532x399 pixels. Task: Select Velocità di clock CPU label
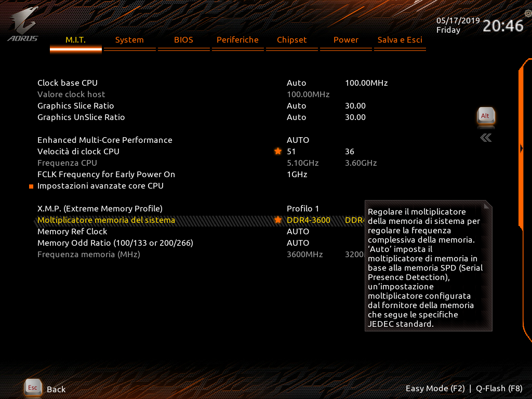point(78,152)
